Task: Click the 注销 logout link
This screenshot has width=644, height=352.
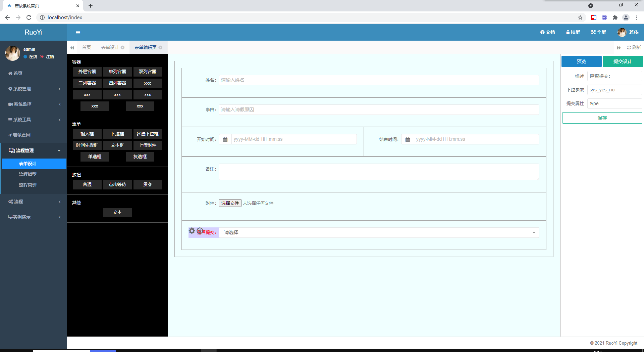Action: click(47, 57)
